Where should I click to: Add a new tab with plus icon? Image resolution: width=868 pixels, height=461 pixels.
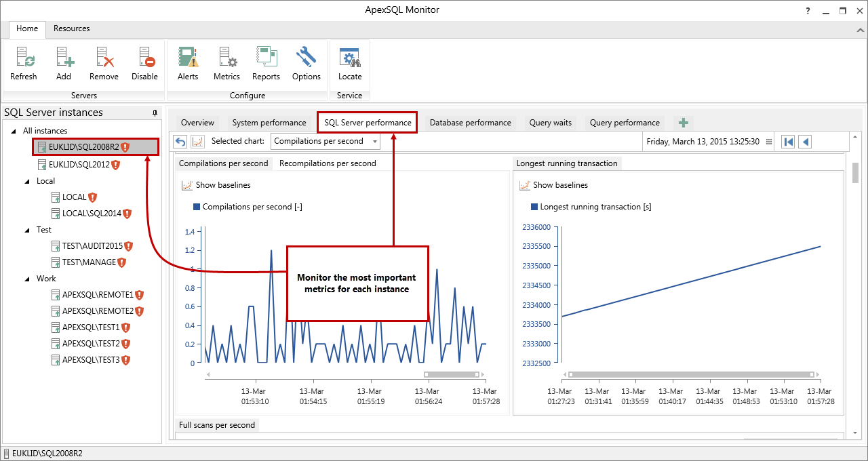coord(684,123)
